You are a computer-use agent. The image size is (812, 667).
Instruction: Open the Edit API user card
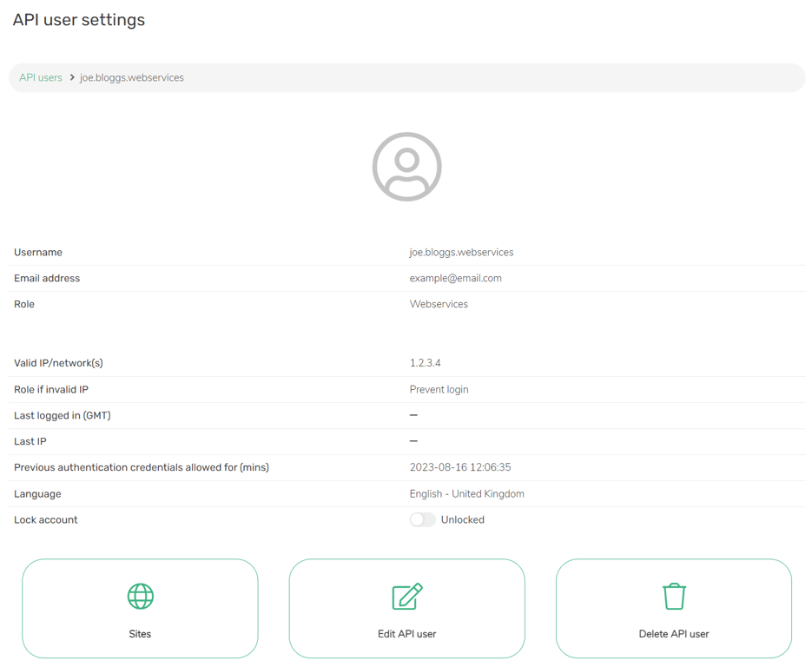(x=407, y=609)
